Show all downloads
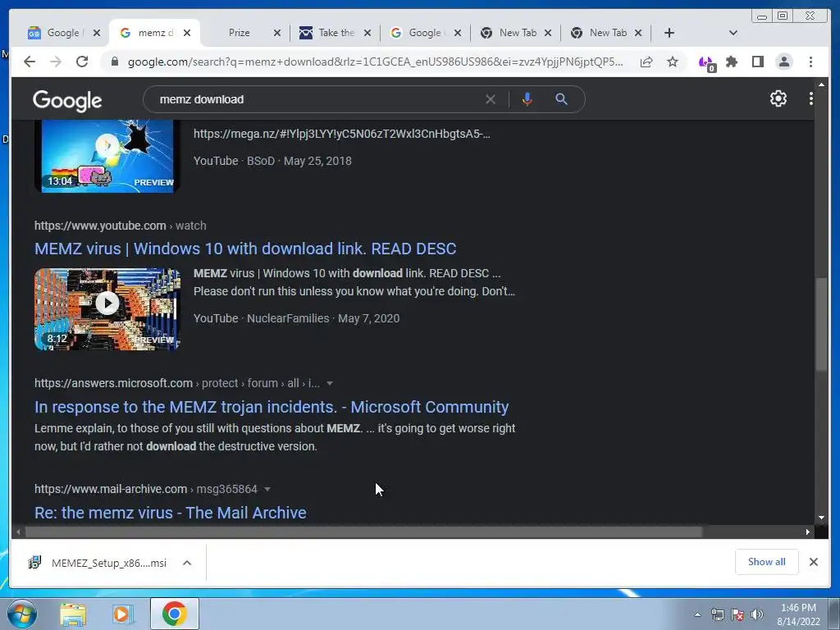840x630 pixels. (x=767, y=561)
